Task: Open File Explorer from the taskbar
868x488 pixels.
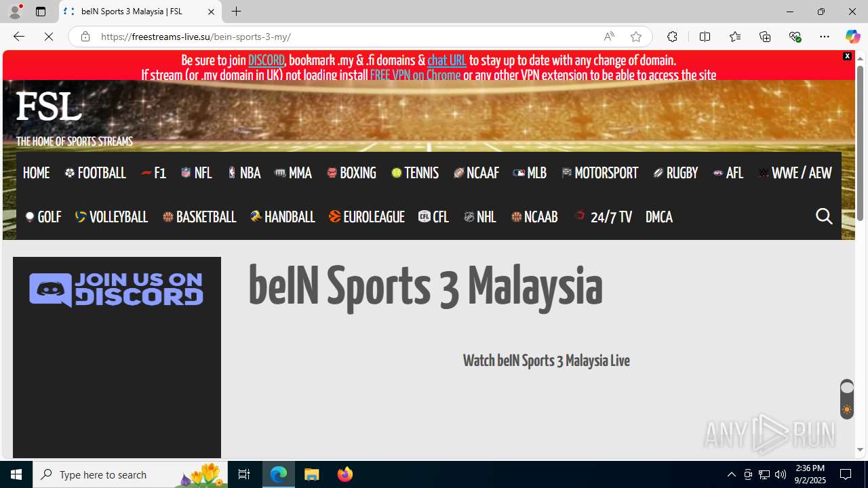Action: pyautogui.click(x=312, y=474)
